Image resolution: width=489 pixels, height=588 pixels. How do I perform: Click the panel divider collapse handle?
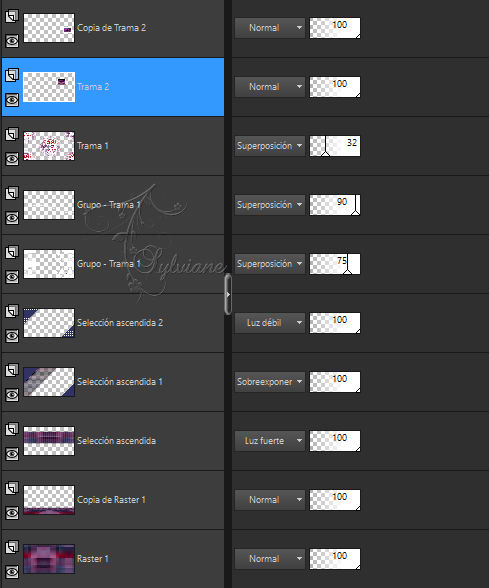tap(228, 294)
